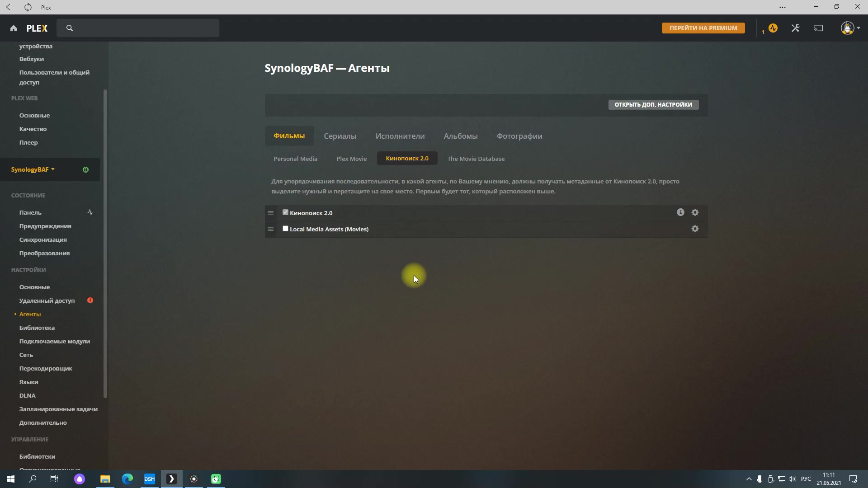Screen dimensions: 868x488
Task: Click the drag handle of Local Media Assets row
Action: (271, 229)
